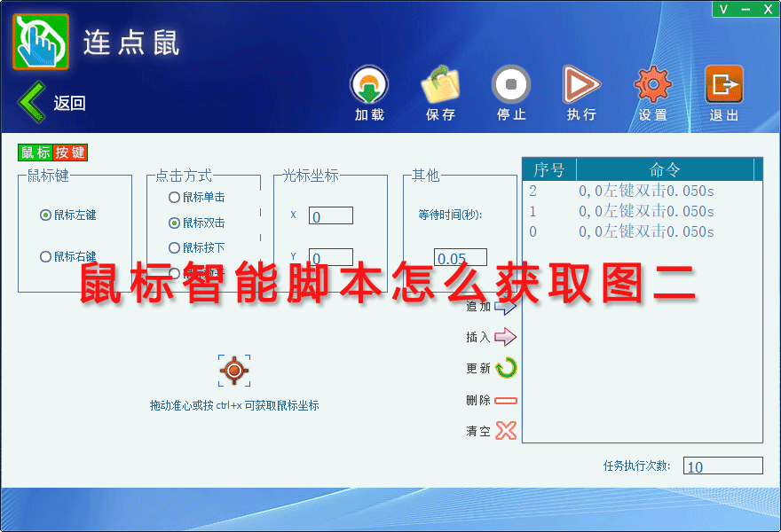781x532 pixels.
Task: Select command row with 序号 2
Action: pos(643,191)
